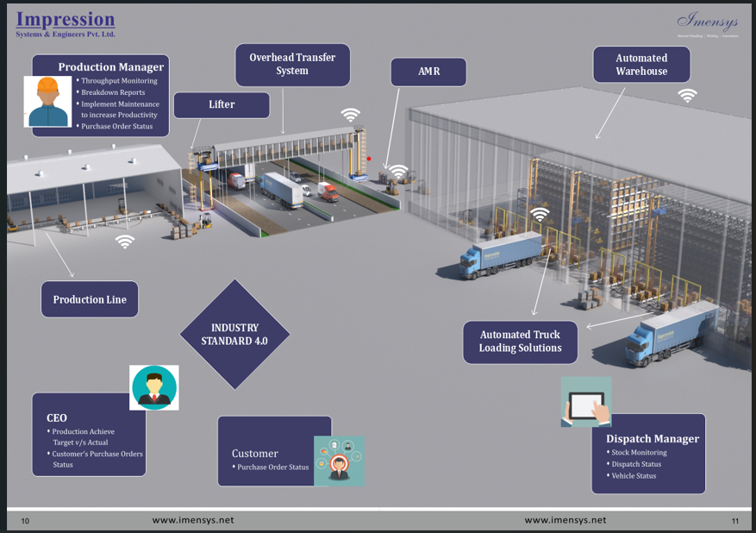Open the www.imensys.net link on page 10
Viewport: 756px width, 533px height.
193,520
